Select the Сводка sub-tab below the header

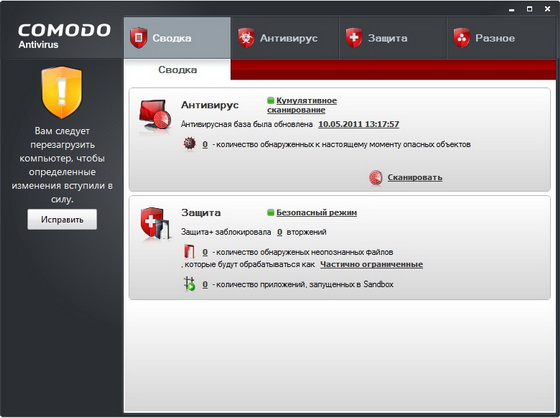(178, 70)
